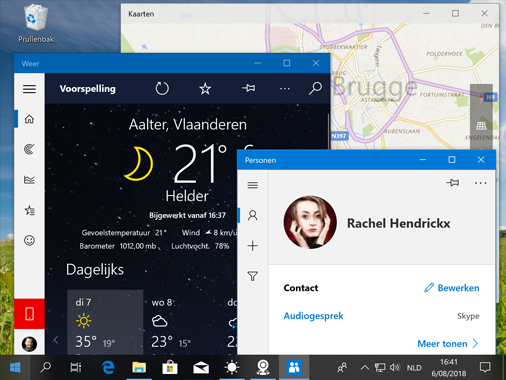Open the Weer app hamburger menu
The height and width of the screenshot is (380, 506).
click(x=29, y=89)
